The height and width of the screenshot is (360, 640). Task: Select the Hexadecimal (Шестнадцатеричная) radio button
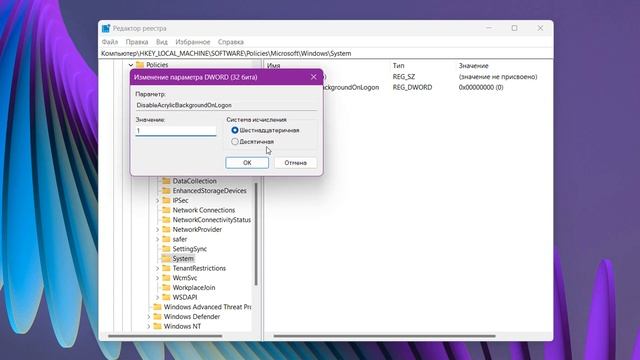[x=235, y=130]
